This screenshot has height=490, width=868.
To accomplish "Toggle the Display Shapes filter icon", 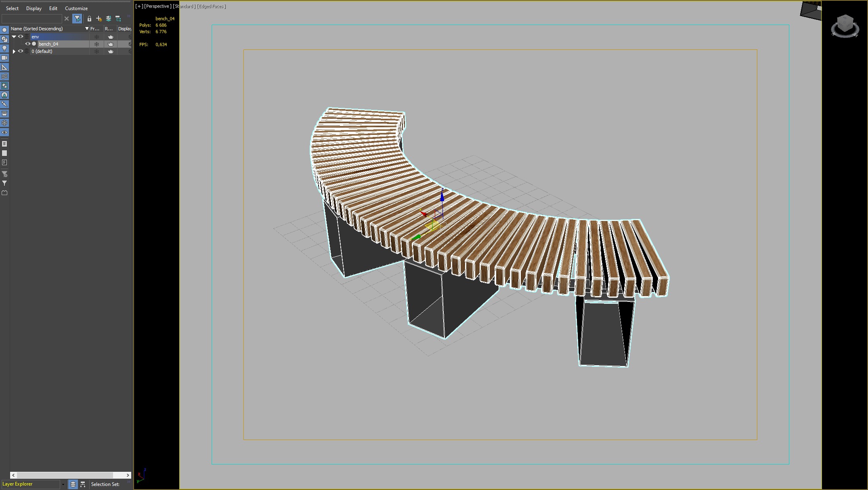I will [x=4, y=39].
